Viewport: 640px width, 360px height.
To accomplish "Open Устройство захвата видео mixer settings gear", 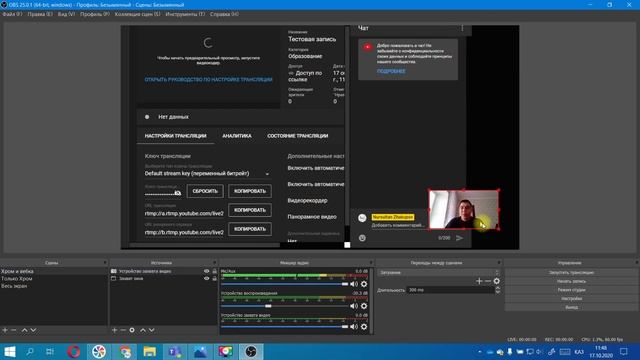I will click(x=364, y=327).
